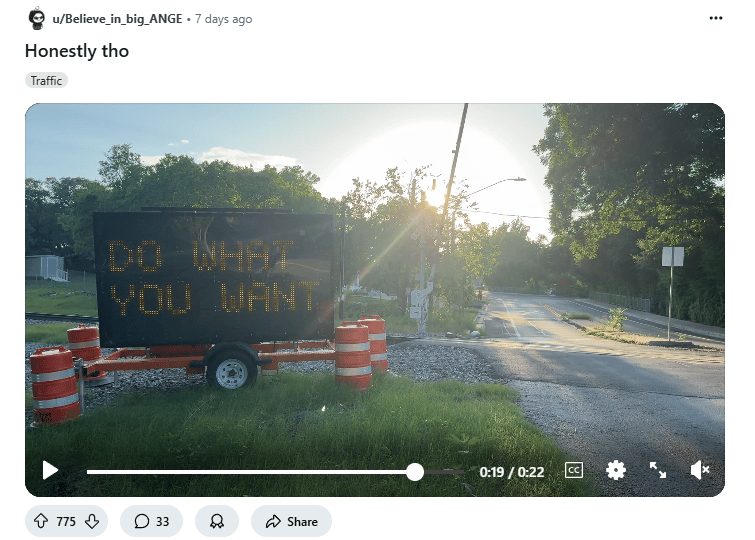Open the 33 comments
The image size is (755, 540).
(x=151, y=521)
